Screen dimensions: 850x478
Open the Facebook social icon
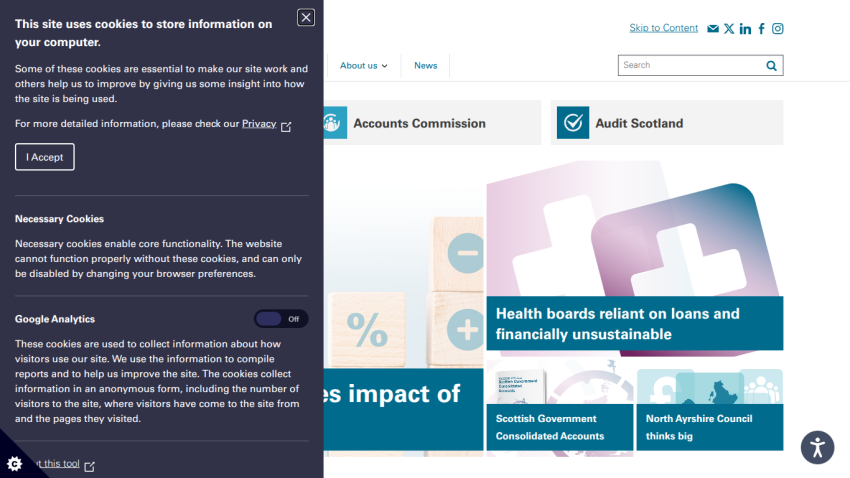pyautogui.click(x=762, y=29)
